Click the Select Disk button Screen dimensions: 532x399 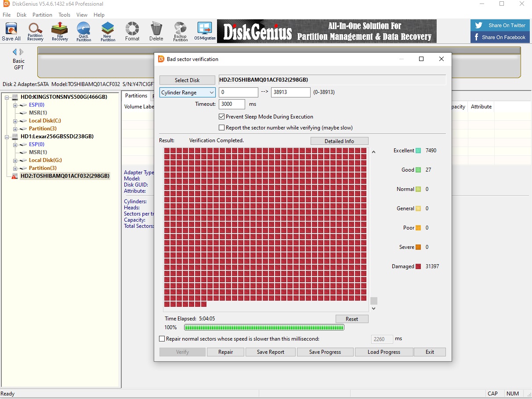pos(187,80)
